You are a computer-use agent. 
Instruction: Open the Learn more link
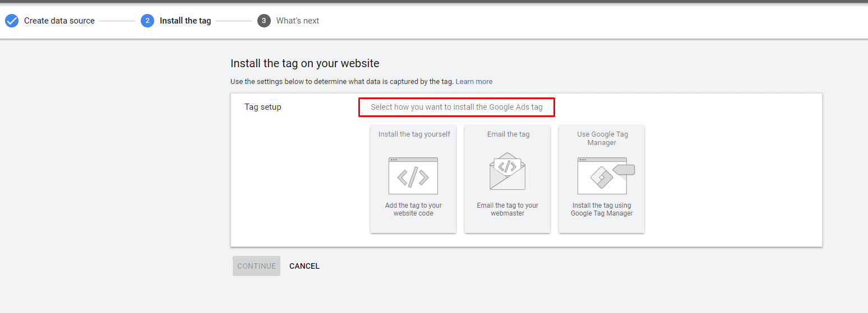coord(474,82)
